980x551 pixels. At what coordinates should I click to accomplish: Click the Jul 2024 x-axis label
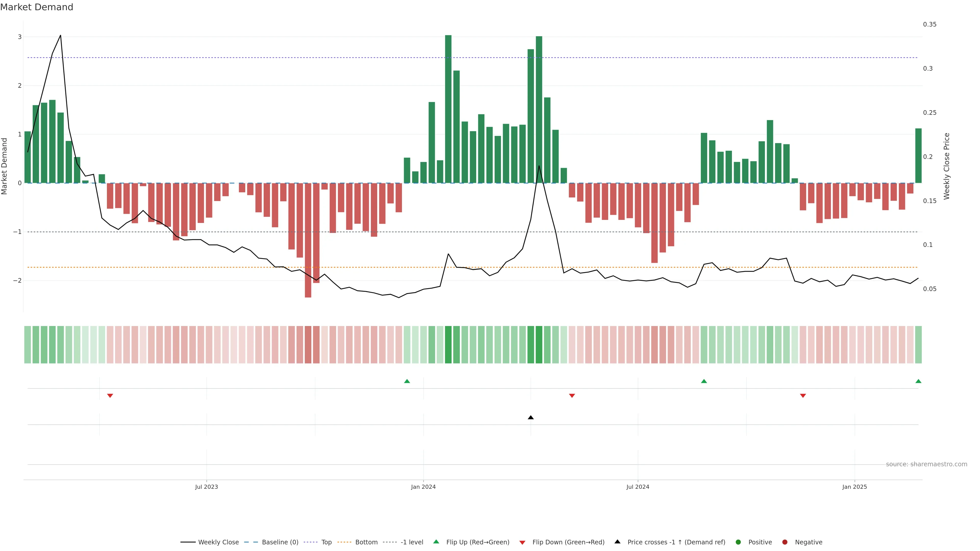pos(638,487)
